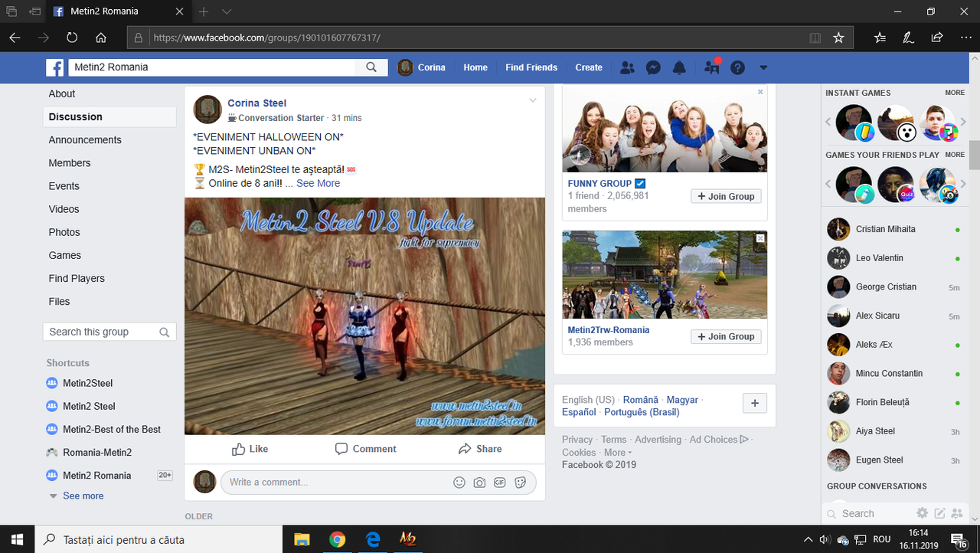Open Friend Requests icon
Viewport: 980px width, 553px height.
pos(627,67)
